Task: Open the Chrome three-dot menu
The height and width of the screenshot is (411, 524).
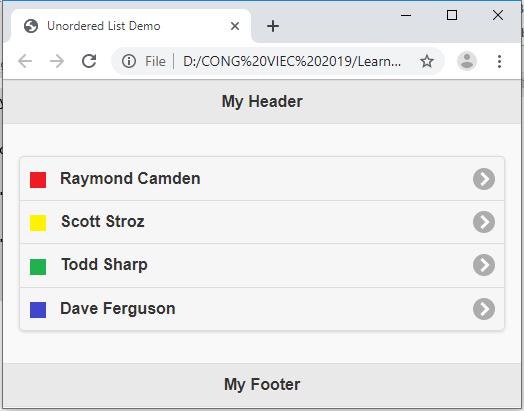Action: click(499, 61)
